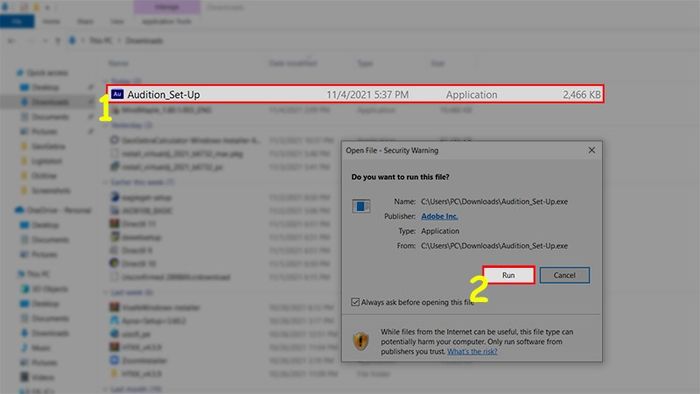This screenshot has height=394, width=700.
Task: Click the date 11/4/2021 5:37 PM
Action: (367, 95)
